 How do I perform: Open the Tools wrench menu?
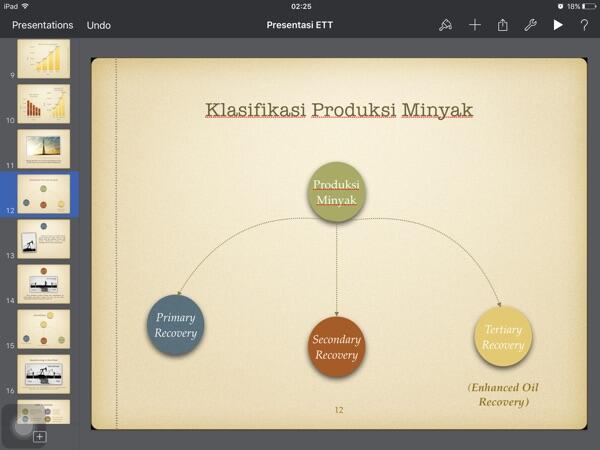click(x=530, y=25)
